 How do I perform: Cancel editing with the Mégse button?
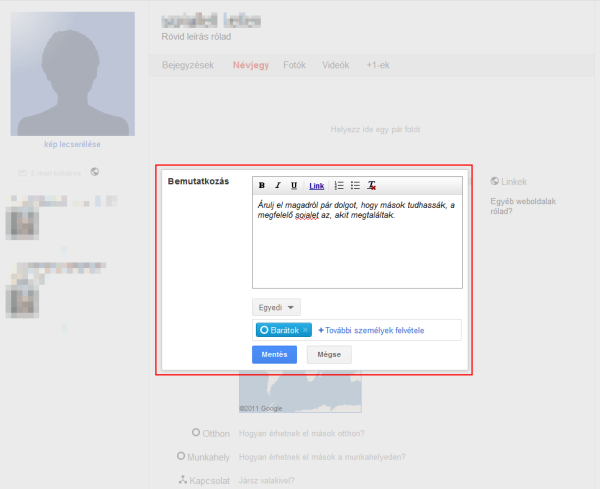pyautogui.click(x=329, y=354)
